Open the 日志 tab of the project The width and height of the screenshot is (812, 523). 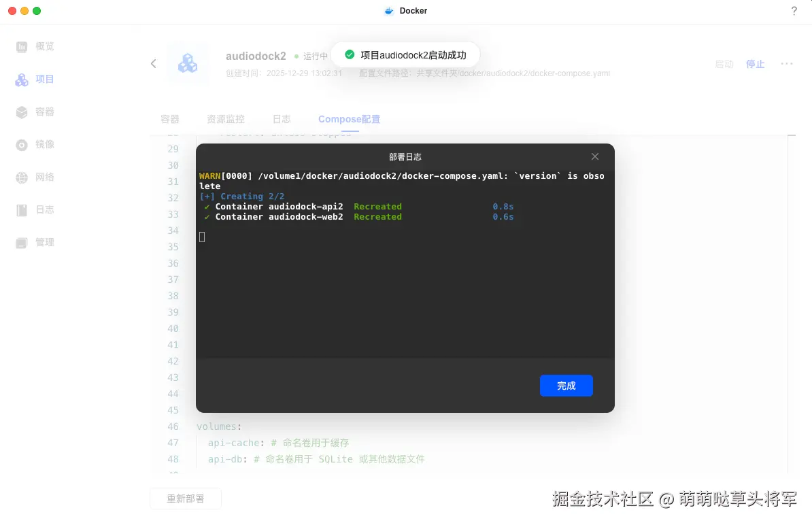282,119
